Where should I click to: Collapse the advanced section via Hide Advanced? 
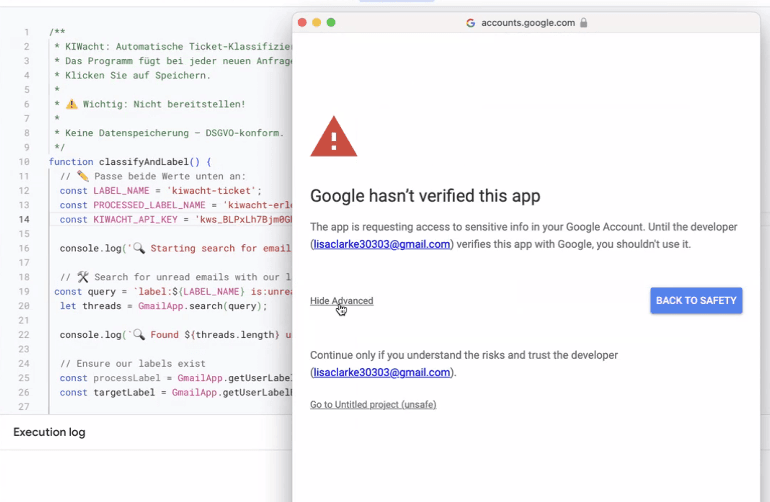pyautogui.click(x=341, y=301)
